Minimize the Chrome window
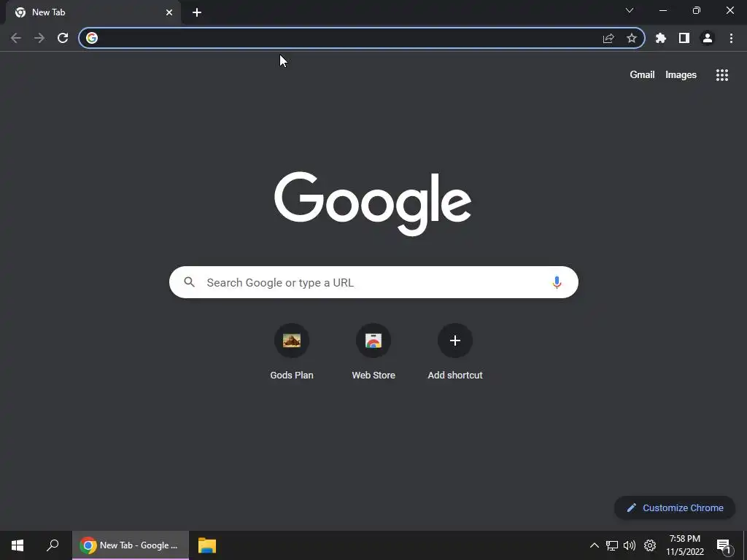747x560 pixels. (x=662, y=10)
